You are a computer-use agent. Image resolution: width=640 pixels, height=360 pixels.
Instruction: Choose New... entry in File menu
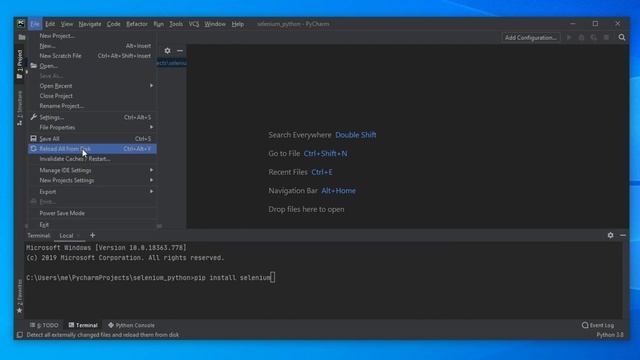pyautogui.click(x=92, y=46)
